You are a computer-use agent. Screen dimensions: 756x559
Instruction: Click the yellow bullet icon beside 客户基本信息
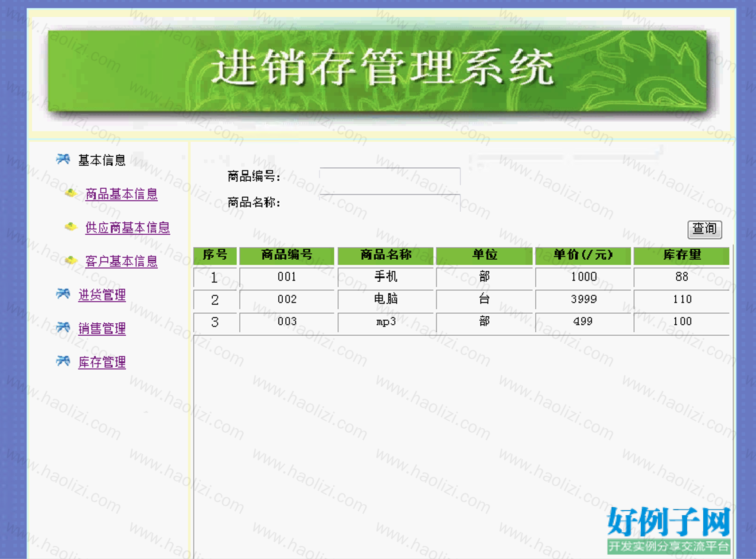(x=71, y=260)
